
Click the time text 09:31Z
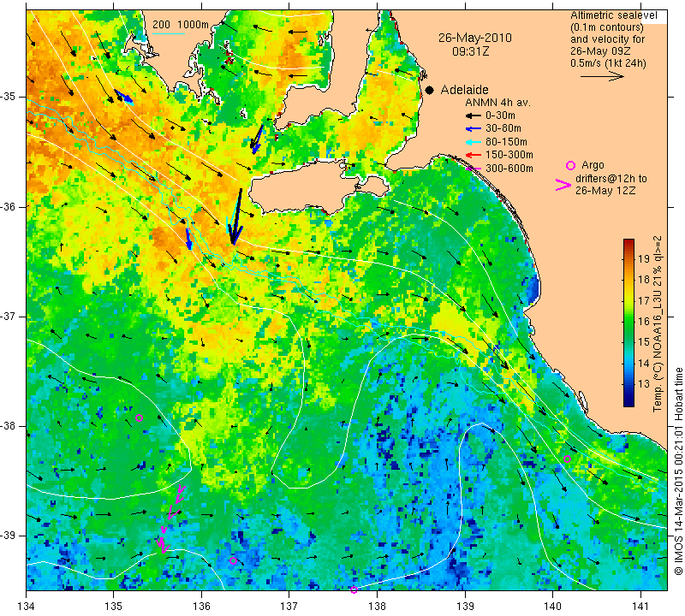coord(470,51)
